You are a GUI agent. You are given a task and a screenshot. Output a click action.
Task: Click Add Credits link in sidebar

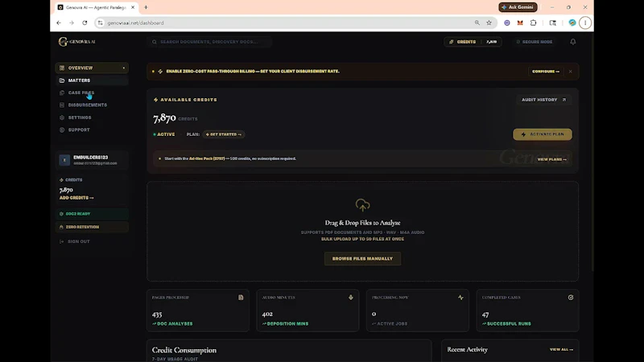tap(76, 198)
